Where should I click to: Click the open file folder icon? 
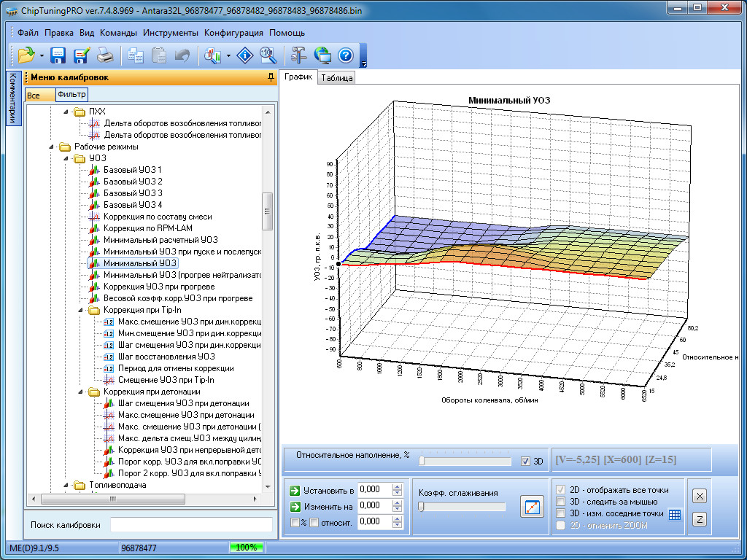[26, 55]
